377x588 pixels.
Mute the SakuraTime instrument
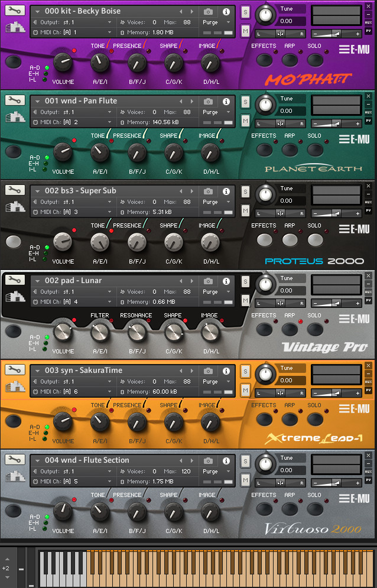(x=245, y=390)
